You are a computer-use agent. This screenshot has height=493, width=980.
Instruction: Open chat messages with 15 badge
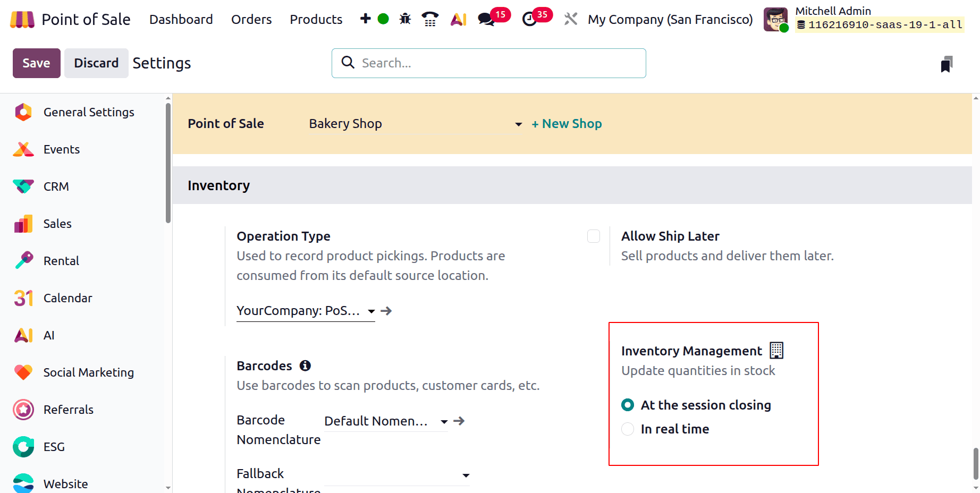coord(494,18)
